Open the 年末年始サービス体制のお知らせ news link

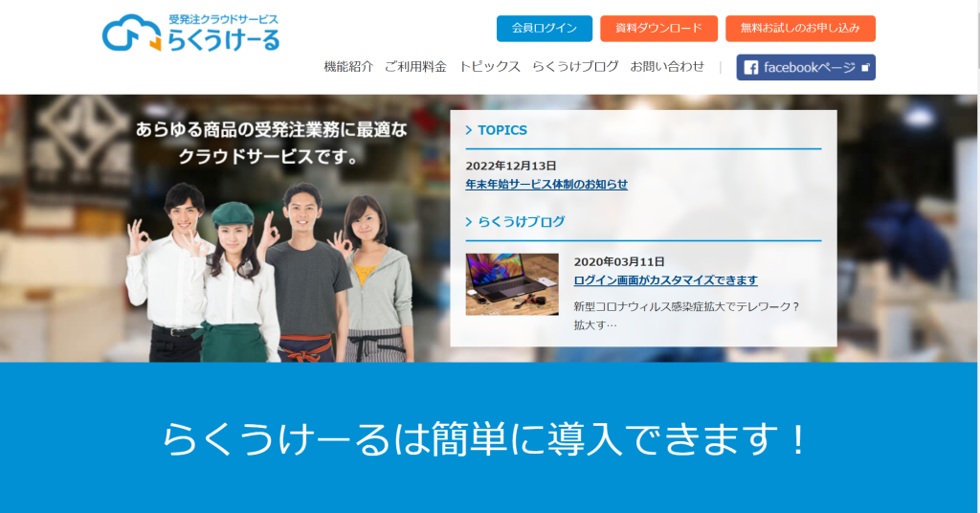pos(546,185)
